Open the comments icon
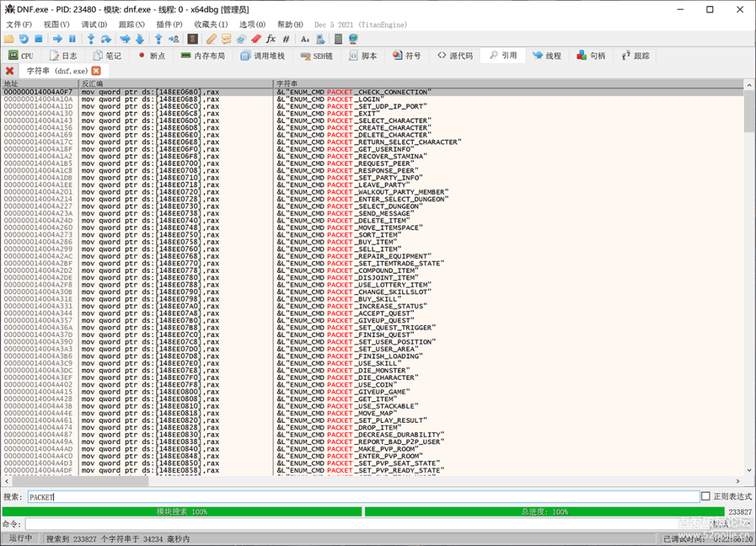756x546 pixels. [x=226, y=39]
